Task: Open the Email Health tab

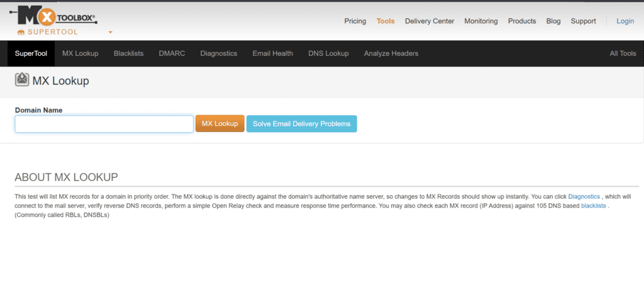Action: (273, 53)
